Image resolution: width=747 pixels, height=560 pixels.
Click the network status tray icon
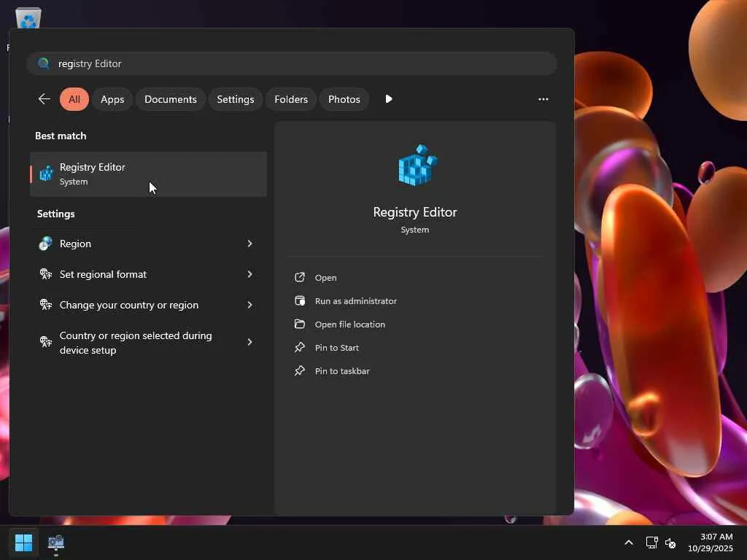[x=651, y=542]
